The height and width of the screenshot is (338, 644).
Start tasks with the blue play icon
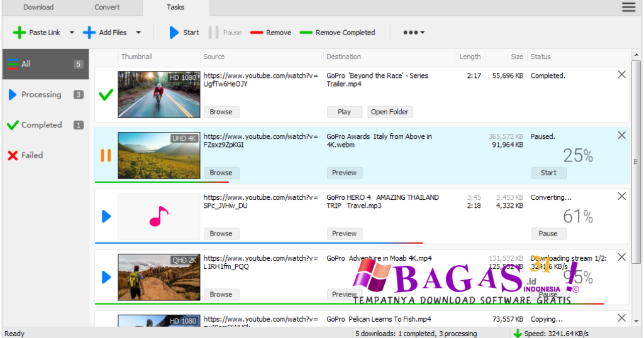point(174,33)
